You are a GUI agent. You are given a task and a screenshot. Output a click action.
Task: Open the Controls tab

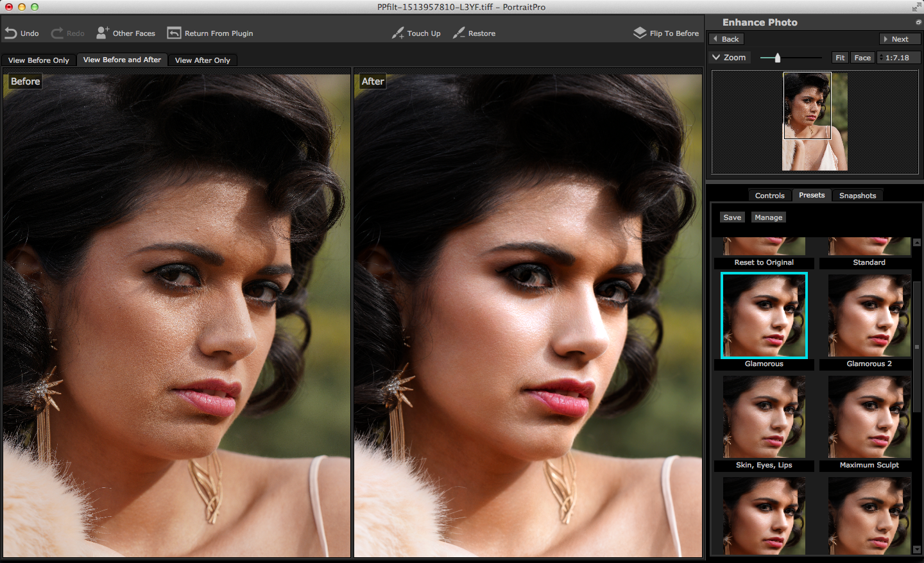[769, 196]
